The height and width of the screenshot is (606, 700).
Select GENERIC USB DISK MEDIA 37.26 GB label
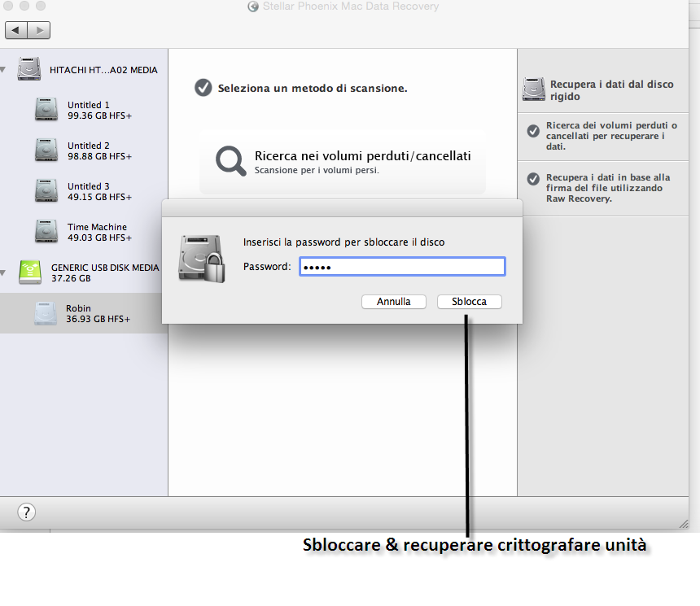pos(105,272)
